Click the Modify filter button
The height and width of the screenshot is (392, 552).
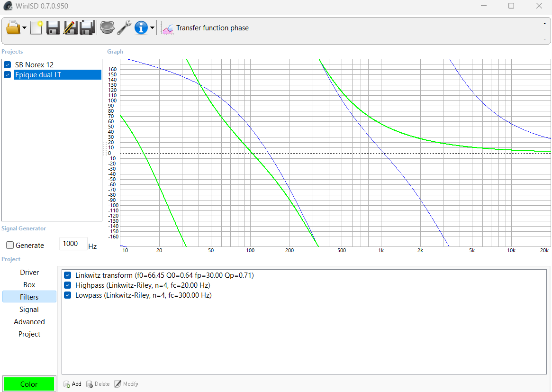click(x=126, y=384)
